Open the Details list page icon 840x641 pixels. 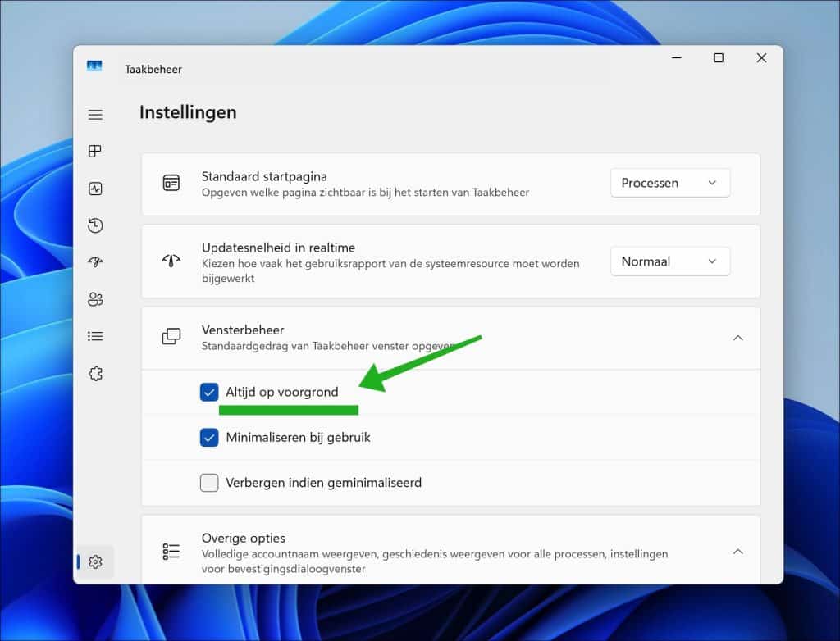point(95,336)
